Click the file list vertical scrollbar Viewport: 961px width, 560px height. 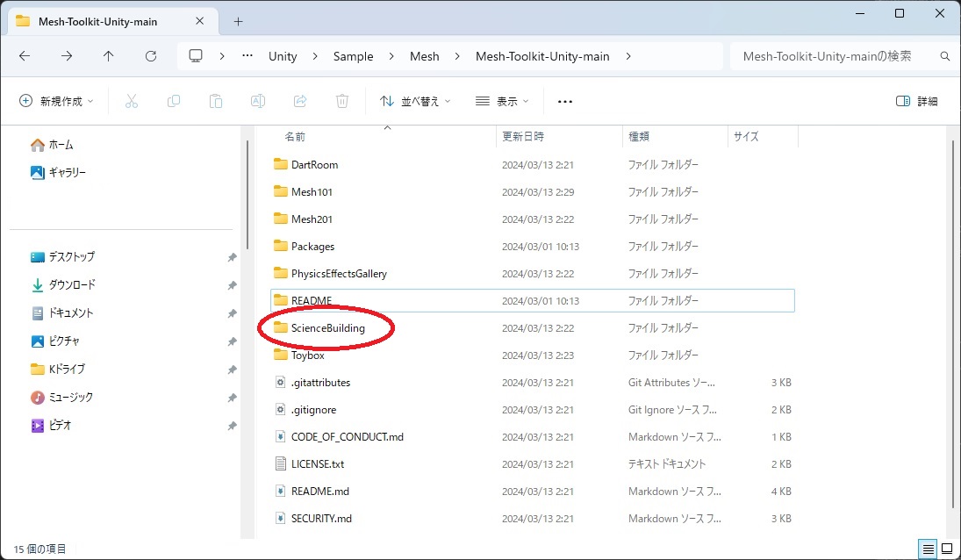pos(953,324)
